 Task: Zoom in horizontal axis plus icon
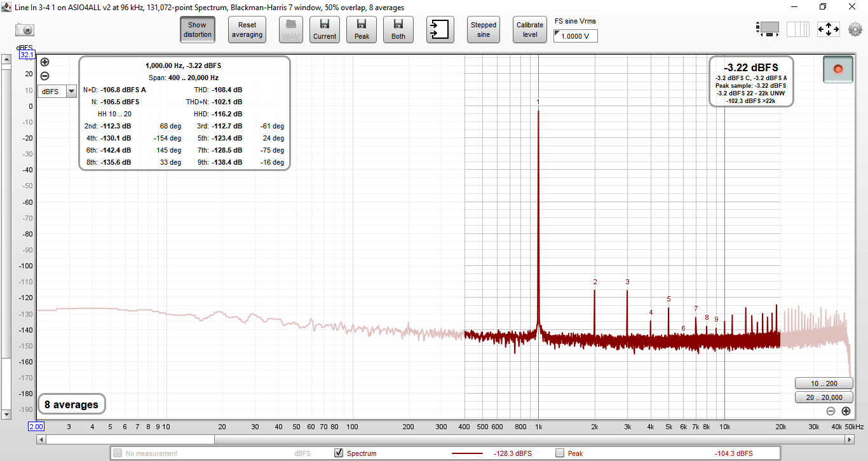tap(846, 411)
